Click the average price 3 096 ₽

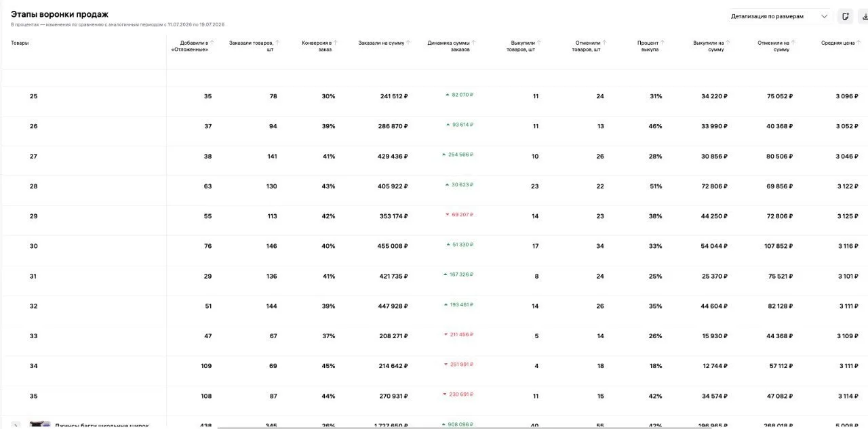(847, 96)
